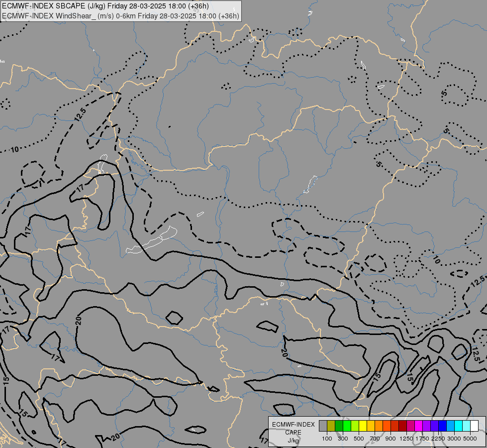Click the legend value 5000
The width and height of the screenshot is (487, 448).
click(x=470, y=439)
